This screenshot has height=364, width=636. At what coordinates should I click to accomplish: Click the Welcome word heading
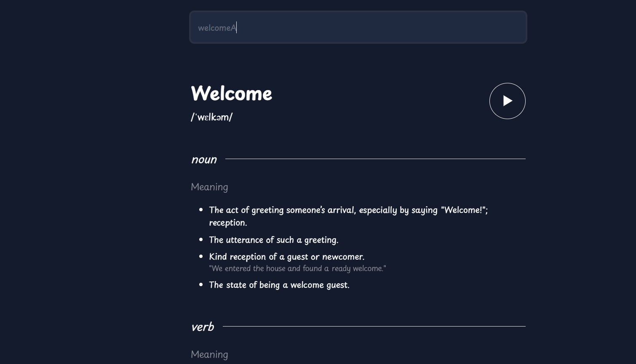click(231, 93)
